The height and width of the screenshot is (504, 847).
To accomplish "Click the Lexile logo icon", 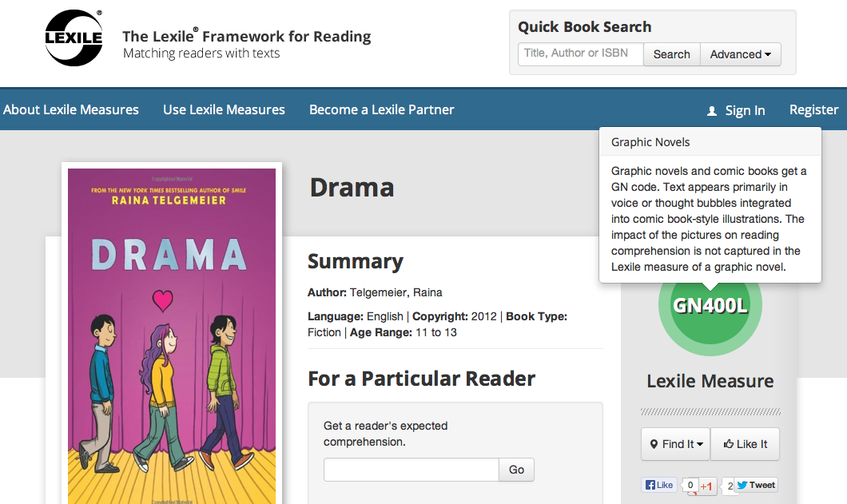I will coord(74,38).
